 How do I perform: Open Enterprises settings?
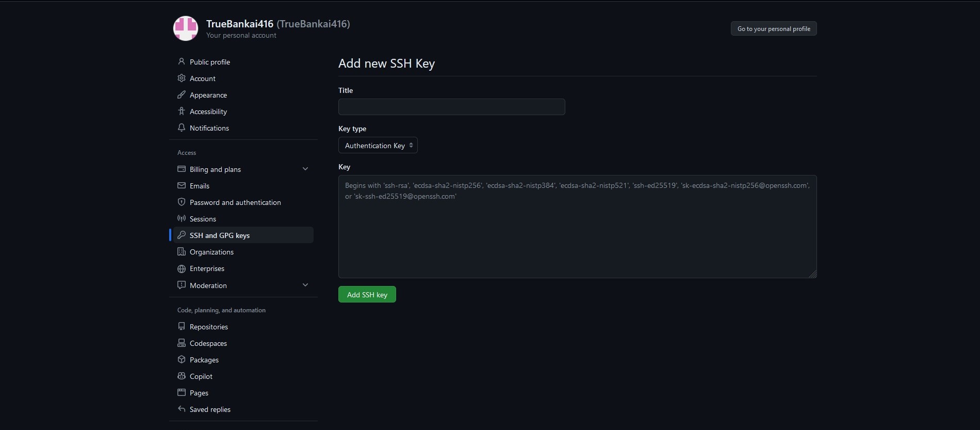coord(243,268)
